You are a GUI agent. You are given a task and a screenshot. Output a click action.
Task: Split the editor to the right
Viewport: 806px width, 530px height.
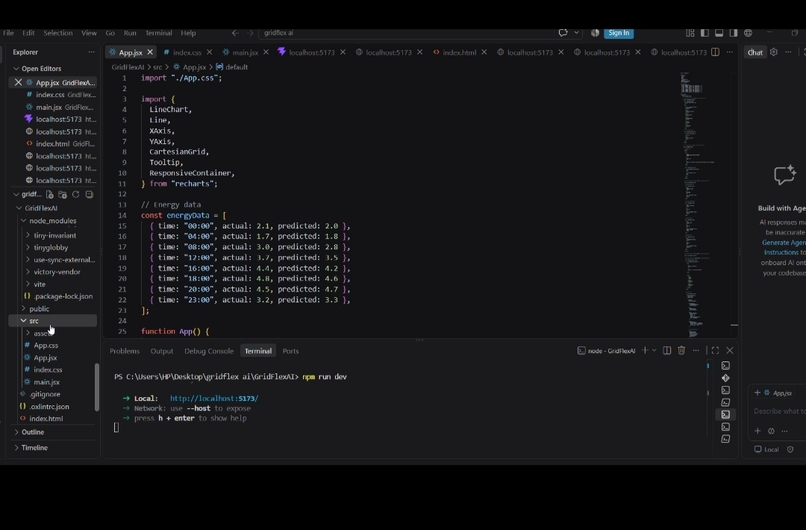point(715,52)
